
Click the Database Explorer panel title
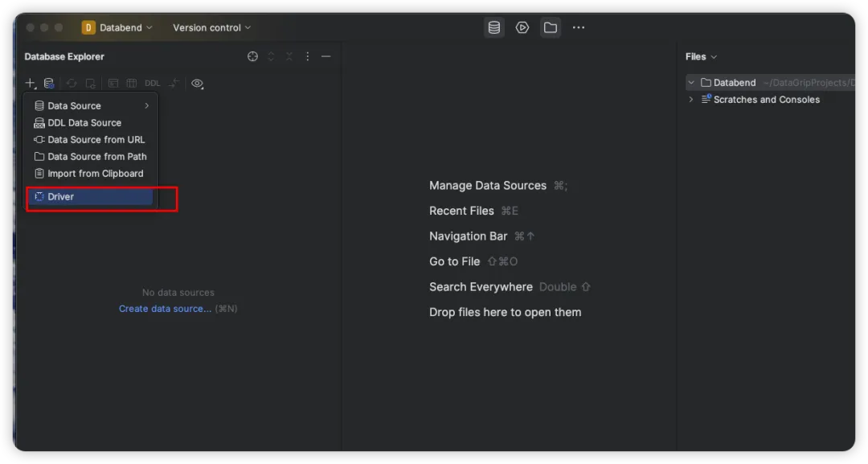(64, 56)
